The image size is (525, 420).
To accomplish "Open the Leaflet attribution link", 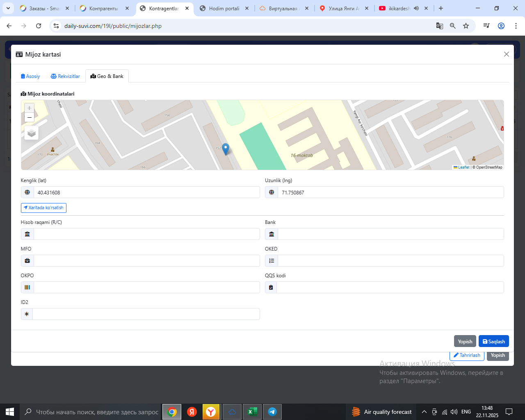I will (x=463, y=167).
